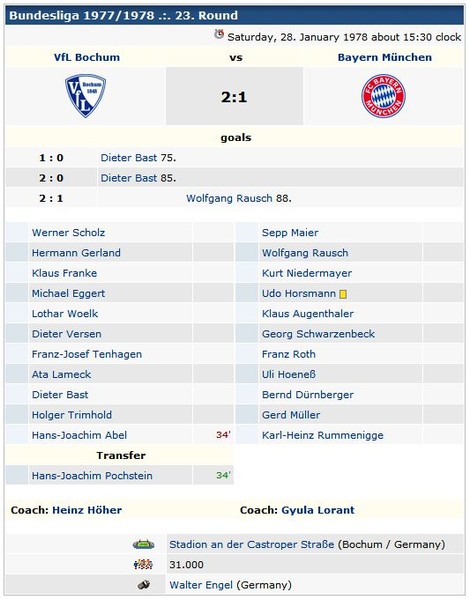Open Wolfgang Rausch goal scorer link
Image resolution: width=469 pixels, height=599 pixels.
coord(229,198)
